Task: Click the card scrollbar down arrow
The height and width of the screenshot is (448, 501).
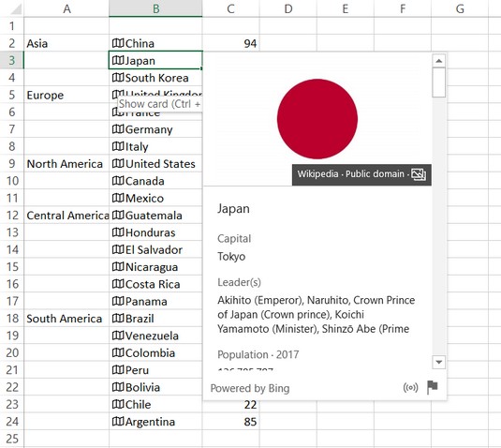Action: click(438, 362)
